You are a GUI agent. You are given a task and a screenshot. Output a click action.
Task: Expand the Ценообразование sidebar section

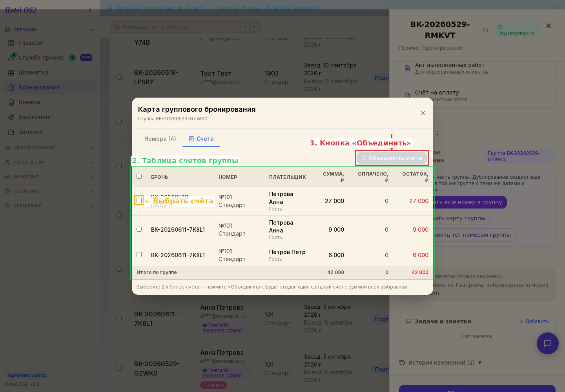pyautogui.click(x=50, y=148)
